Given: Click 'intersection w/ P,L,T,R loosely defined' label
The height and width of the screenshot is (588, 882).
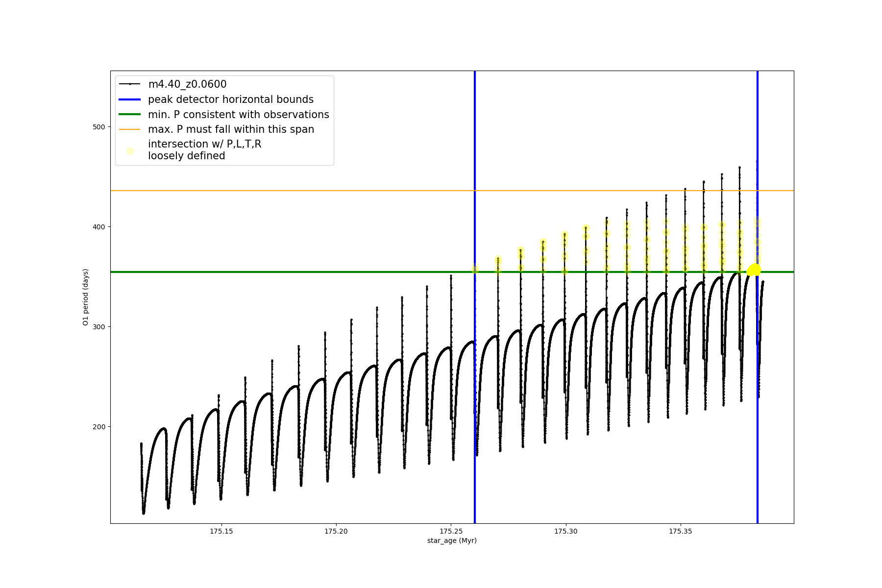Looking at the screenshot, I should pos(204,150).
